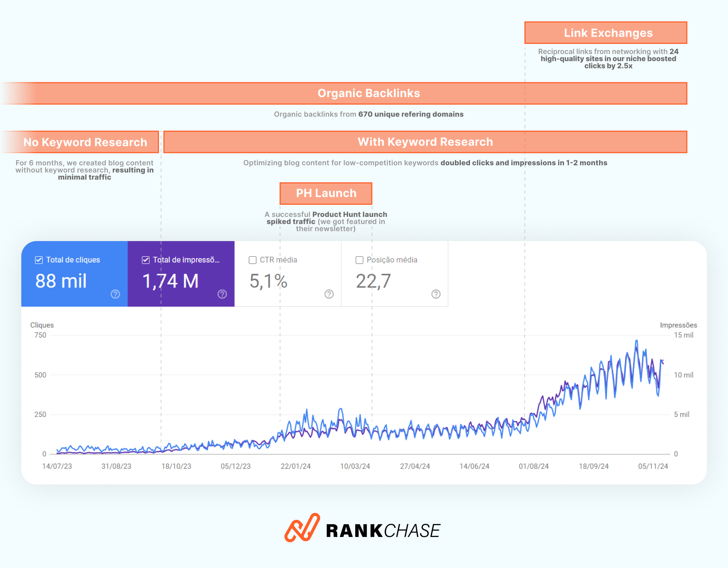
Task: Click the 'minimal traffic' text
Action: 84,177
